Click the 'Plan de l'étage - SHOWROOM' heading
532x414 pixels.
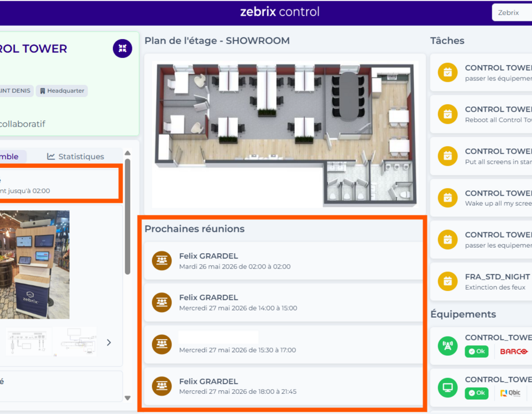tap(217, 41)
